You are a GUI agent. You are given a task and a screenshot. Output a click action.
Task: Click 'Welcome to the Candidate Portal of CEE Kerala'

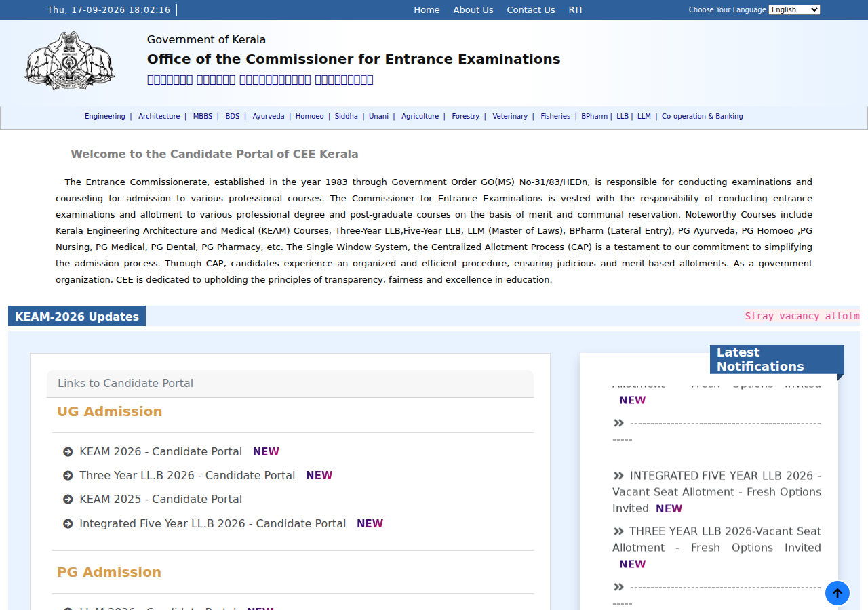point(214,155)
